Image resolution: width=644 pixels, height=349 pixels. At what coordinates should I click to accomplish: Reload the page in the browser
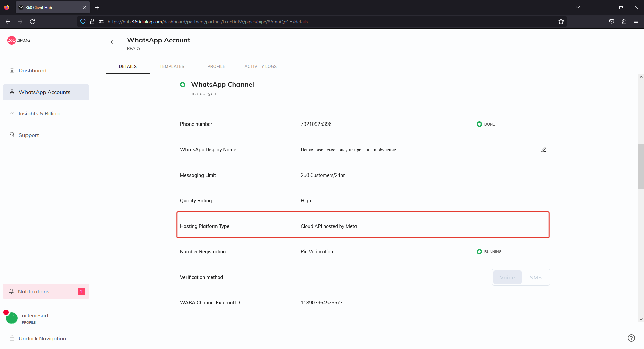point(32,21)
